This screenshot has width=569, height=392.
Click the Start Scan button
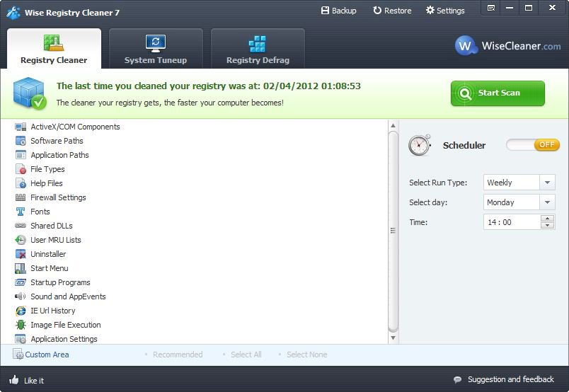498,93
